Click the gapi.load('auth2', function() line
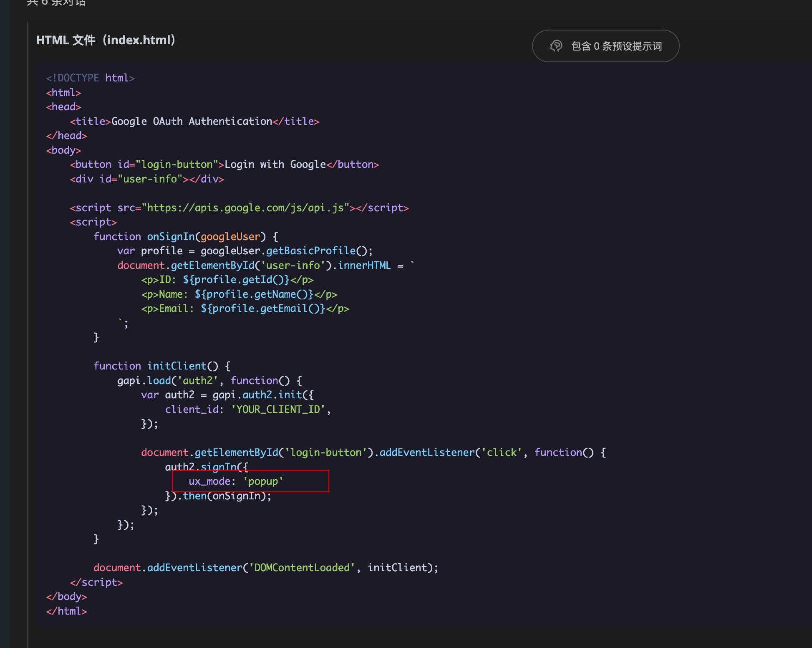The height and width of the screenshot is (648, 812). (x=210, y=381)
